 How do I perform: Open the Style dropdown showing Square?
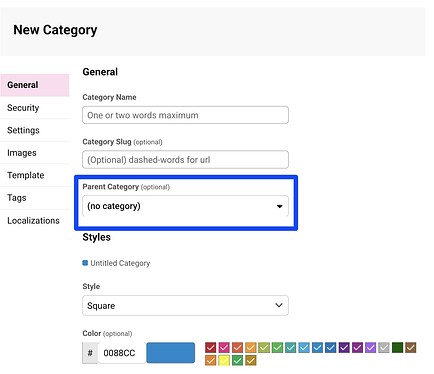tap(185, 305)
